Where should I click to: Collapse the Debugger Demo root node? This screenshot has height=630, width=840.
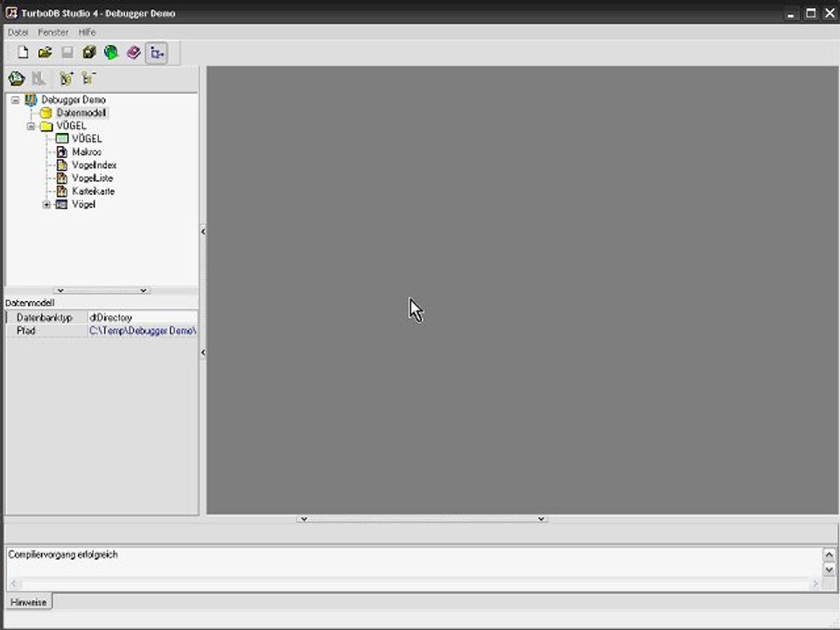(16, 100)
